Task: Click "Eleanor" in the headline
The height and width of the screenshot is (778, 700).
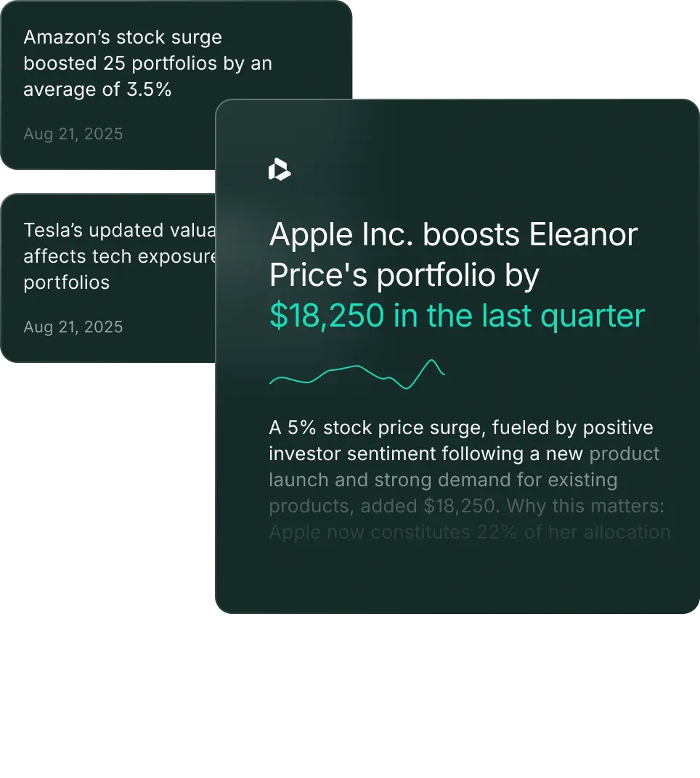Action: pos(583,235)
